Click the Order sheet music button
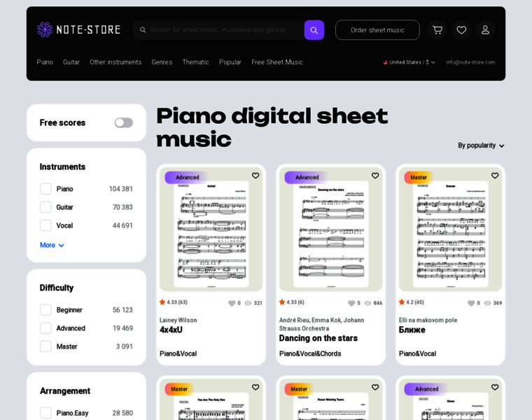Viewport: 532px width, 420px height. [x=377, y=30]
